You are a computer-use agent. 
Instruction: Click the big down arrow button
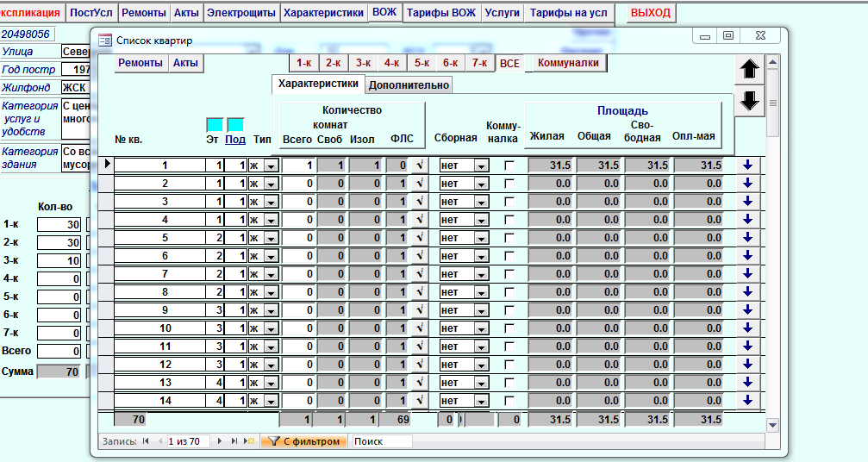[750, 101]
